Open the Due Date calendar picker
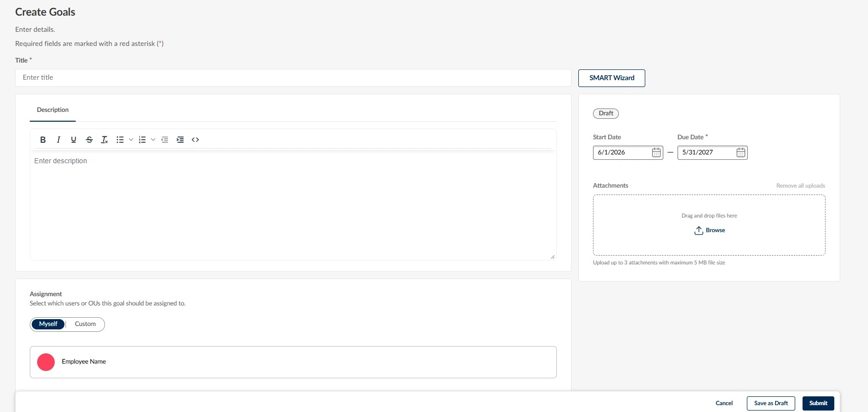Image resolution: width=868 pixels, height=412 pixels. [x=741, y=152]
